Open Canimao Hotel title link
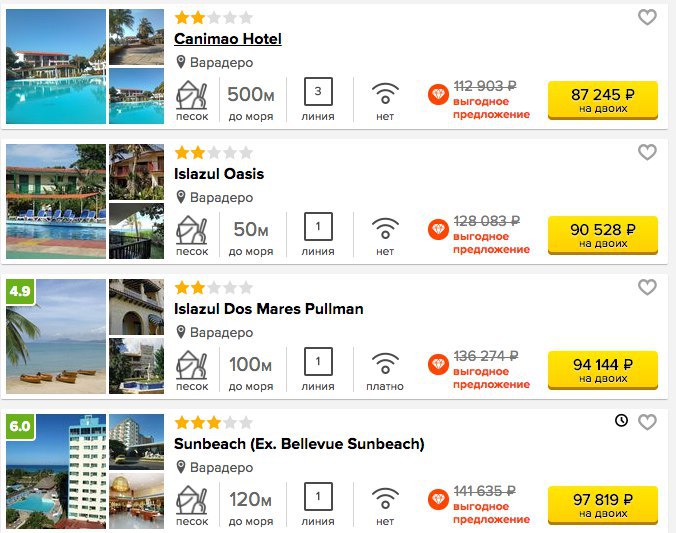The width and height of the screenshot is (676, 533). [228, 39]
